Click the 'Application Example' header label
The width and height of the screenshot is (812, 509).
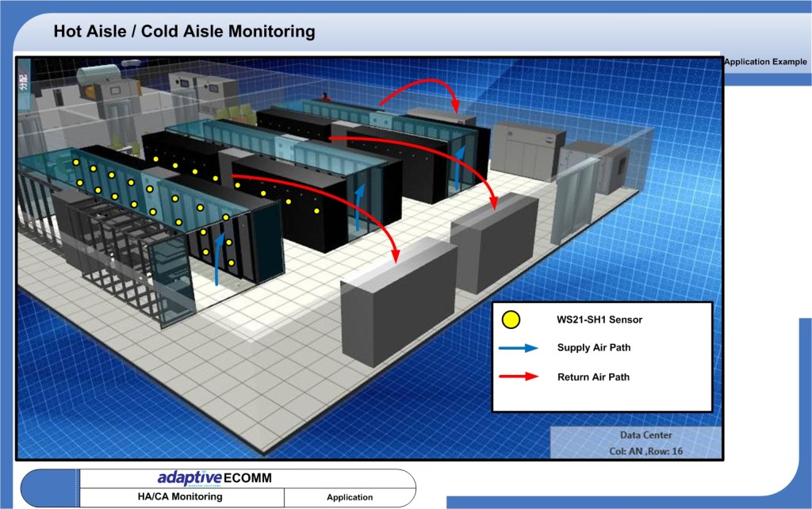coord(765,62)
